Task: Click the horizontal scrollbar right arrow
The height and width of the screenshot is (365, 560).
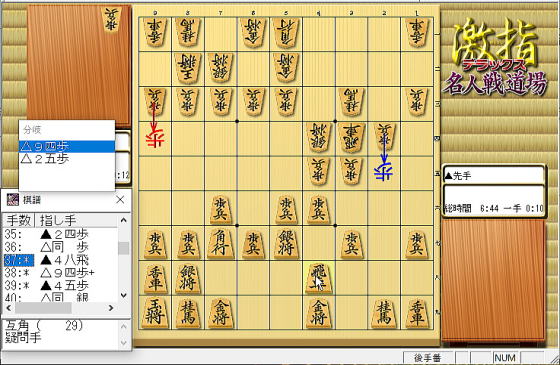Action: click(111, 308)
